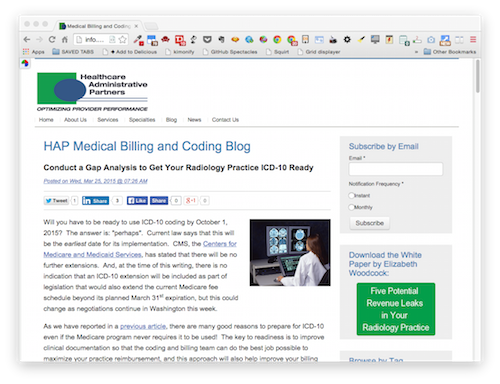Image resolution: width=500 pixels, height=384 pixels.
Task: Expand the hidden bookmarks overflow chevron
Action: point(416,52)
